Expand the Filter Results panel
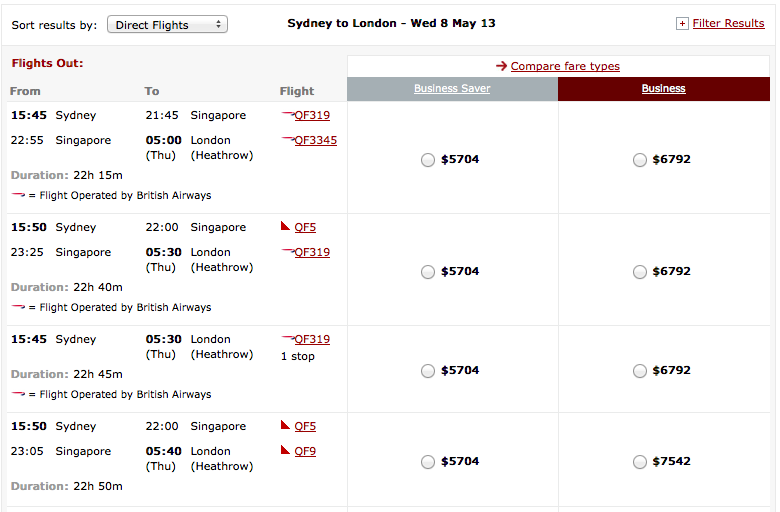This screenshot has height=512, width=780. coord(728,23)
